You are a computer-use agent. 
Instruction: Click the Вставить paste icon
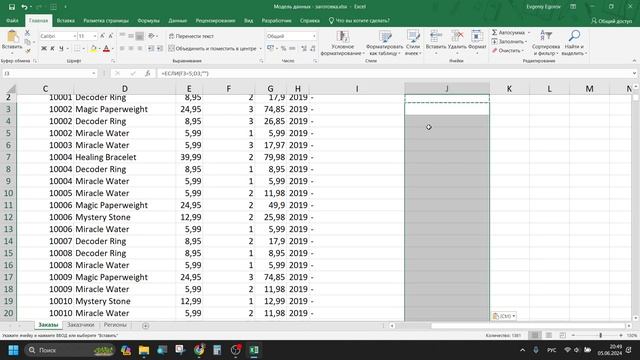pos(12,37)
